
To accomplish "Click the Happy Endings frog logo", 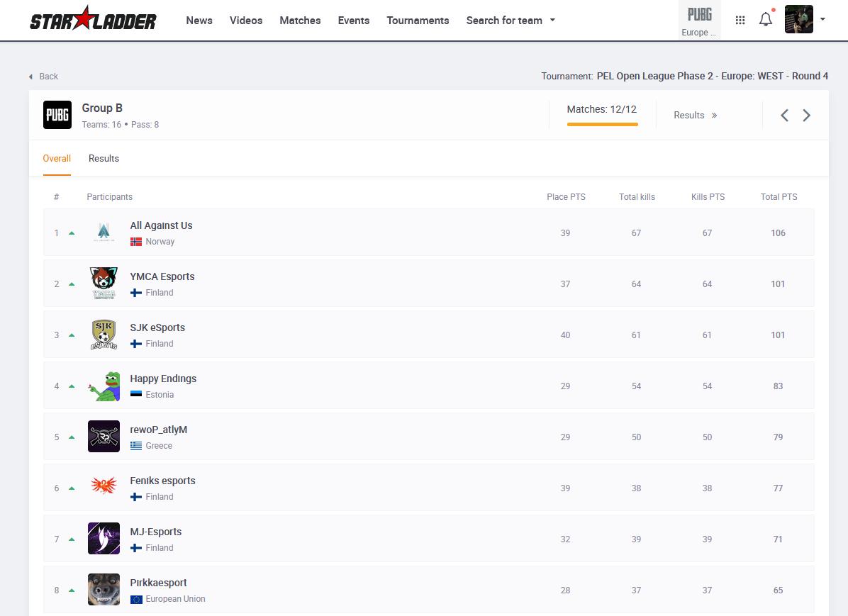I will click(104, 386).
